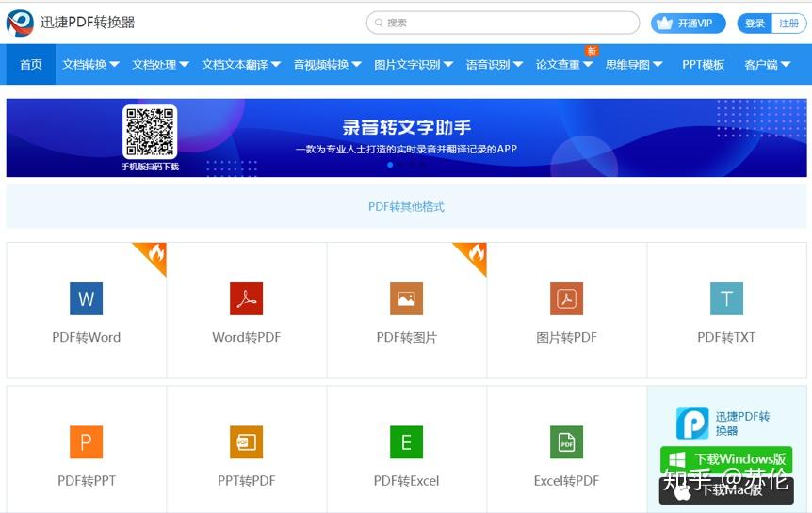Open the PDF转图片 tool icon
812x513 pixels.
(407, 298)
